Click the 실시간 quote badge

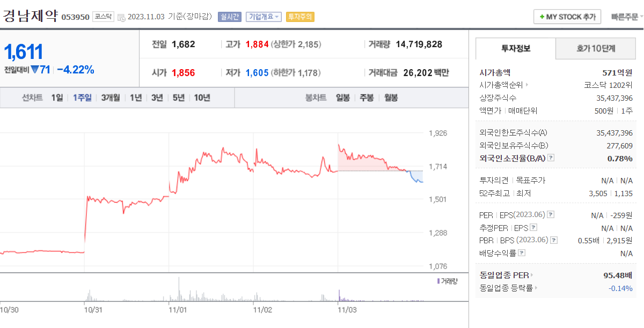pyautogui.click(x=230, y=17)
